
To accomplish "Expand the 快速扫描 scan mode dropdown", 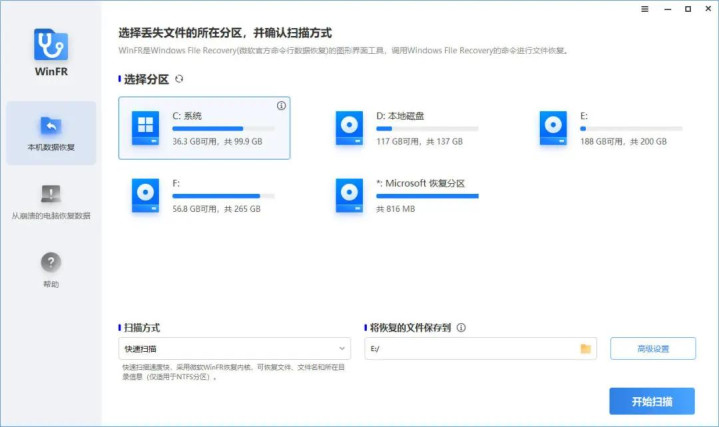I will tap(234, 349).
